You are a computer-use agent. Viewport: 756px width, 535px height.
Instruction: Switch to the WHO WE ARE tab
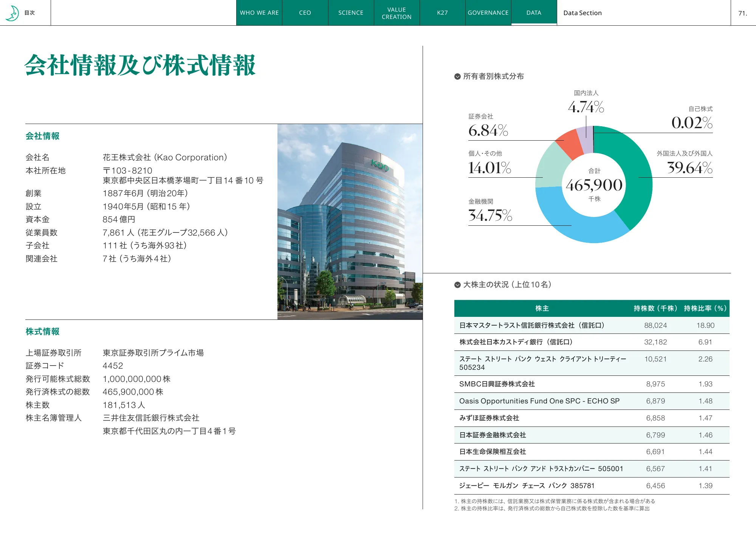pyautogui.click(x=259, y=12)
